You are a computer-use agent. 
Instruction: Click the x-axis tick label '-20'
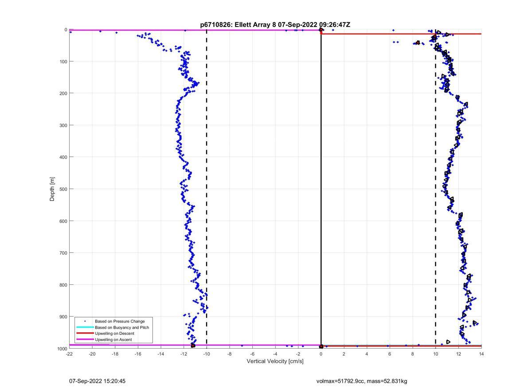tap(92, 354)
